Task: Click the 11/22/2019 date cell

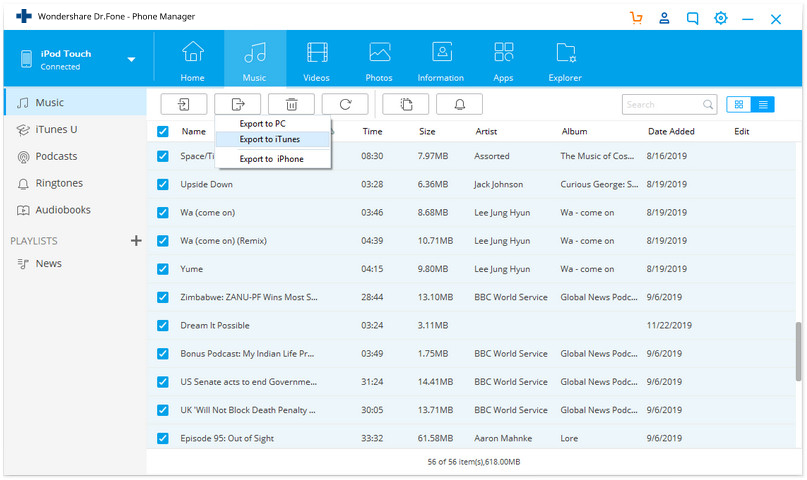Action: (669, 326)
